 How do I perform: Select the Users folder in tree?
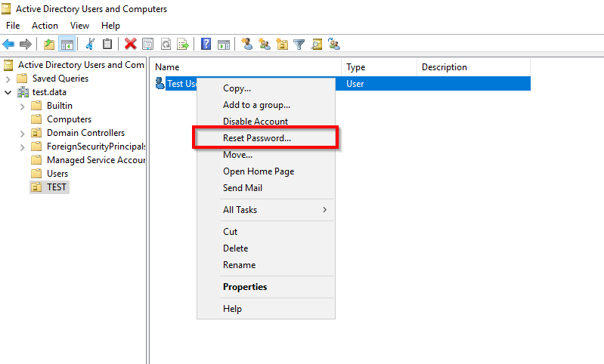click(57, 174)
